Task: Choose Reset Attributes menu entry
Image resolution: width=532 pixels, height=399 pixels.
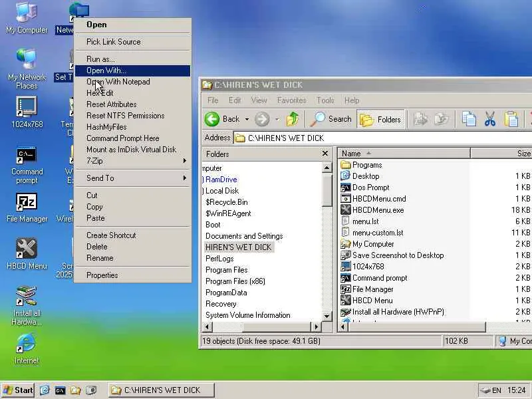Action: click(x=132, y=104)
